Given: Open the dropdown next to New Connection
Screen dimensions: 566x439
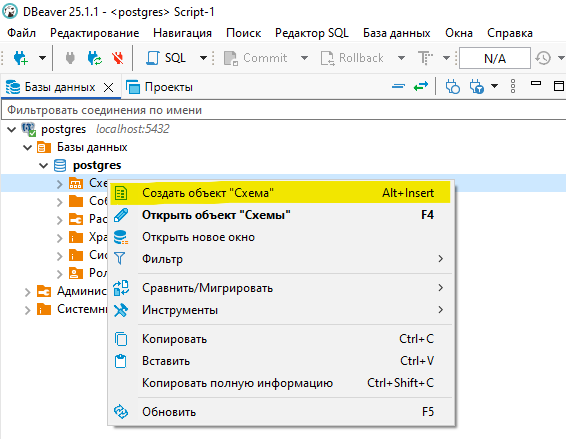Looking at the screenshot, I should [x=42, y=58].
